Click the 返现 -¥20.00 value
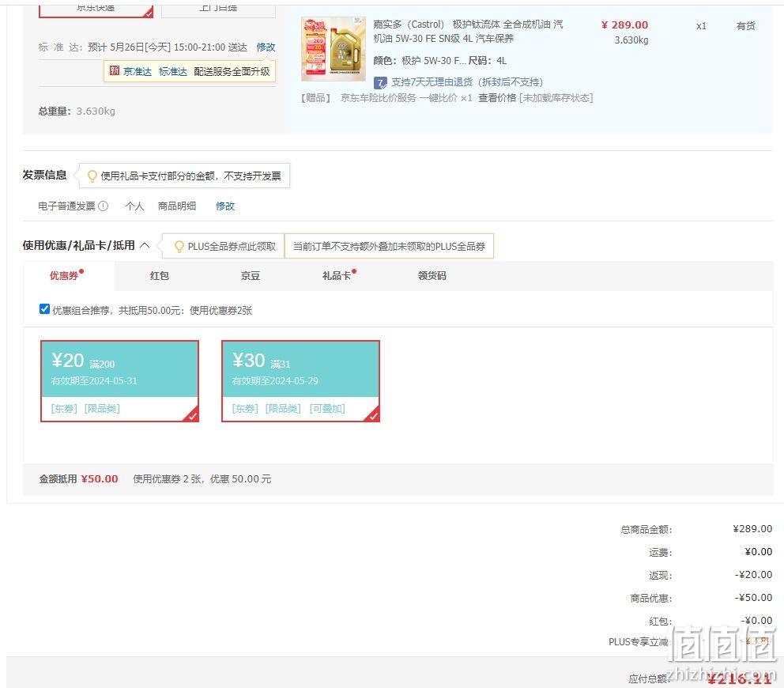 coord(753,575)
